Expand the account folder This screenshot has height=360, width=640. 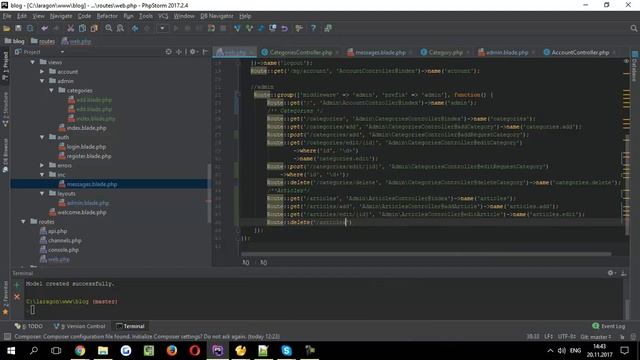(x=42, y=71)
